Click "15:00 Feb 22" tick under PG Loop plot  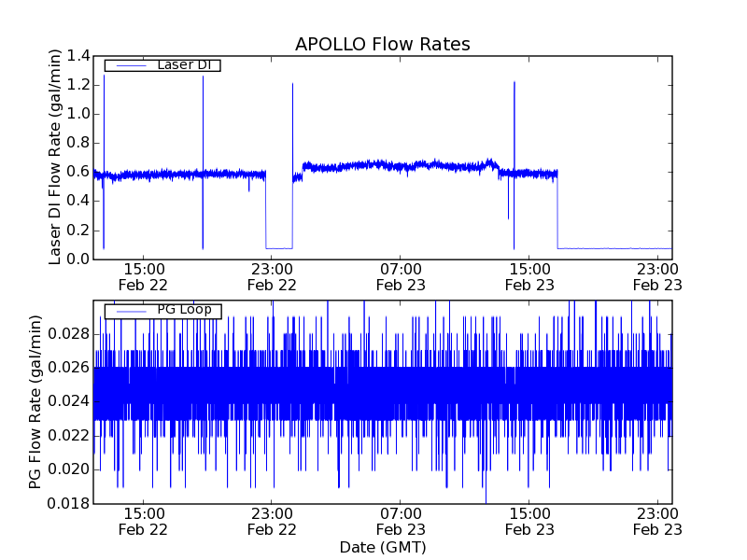pyautogui.click(x=143, y=522)
